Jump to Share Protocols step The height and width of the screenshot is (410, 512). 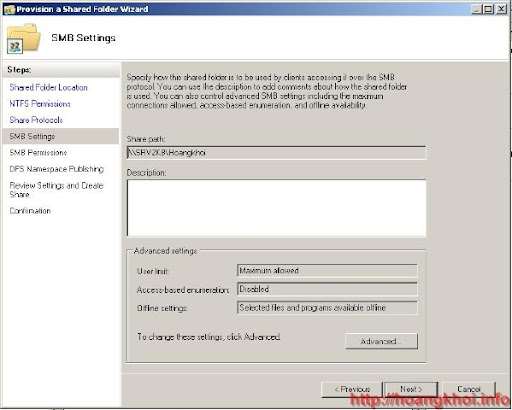36,120
